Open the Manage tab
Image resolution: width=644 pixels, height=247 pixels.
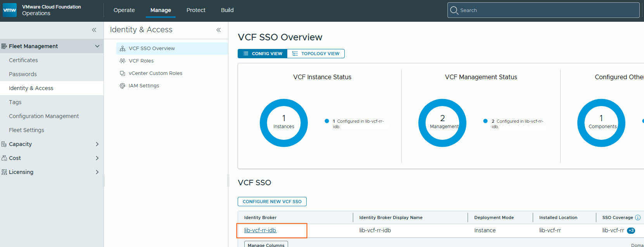[x=161, y=10]
